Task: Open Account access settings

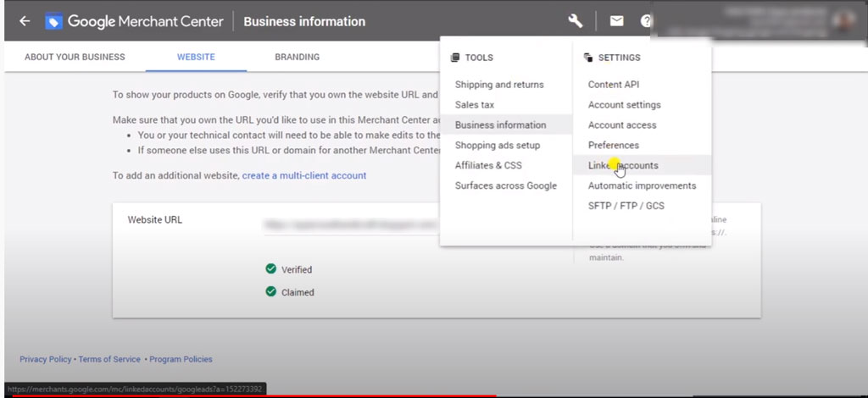Action: pyautogui.click(x=622, y=125)
